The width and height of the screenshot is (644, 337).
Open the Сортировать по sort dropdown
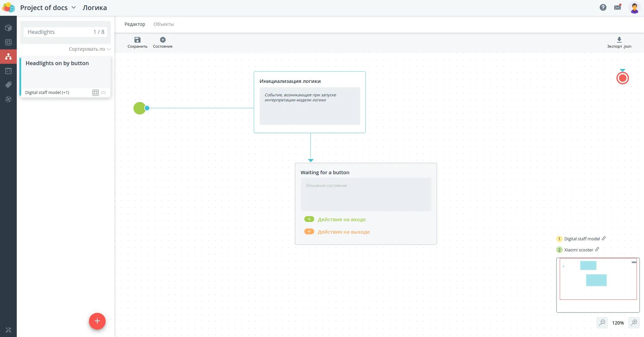pos(89,49)
